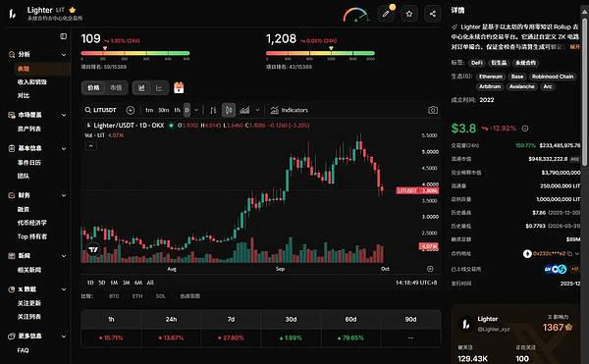The height and width of the screenshot is (364, 589).
Task: Select the 1h interval
Action: tap(177, 110)
